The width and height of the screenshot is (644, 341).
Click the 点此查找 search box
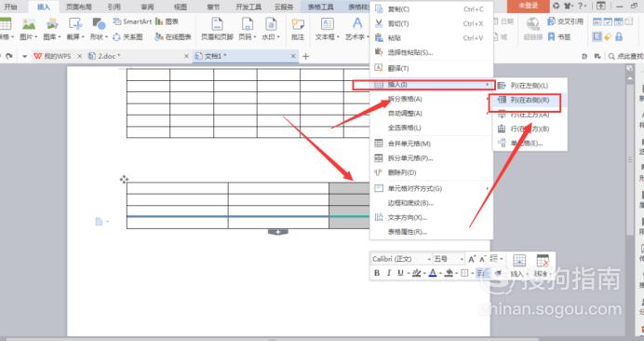click(x=626, y=56)
